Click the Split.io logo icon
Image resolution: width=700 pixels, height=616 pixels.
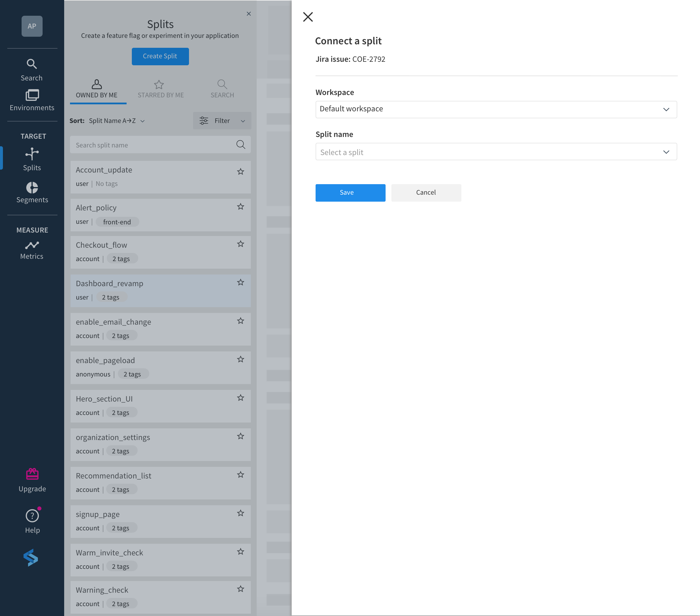[x=32, y=558]
